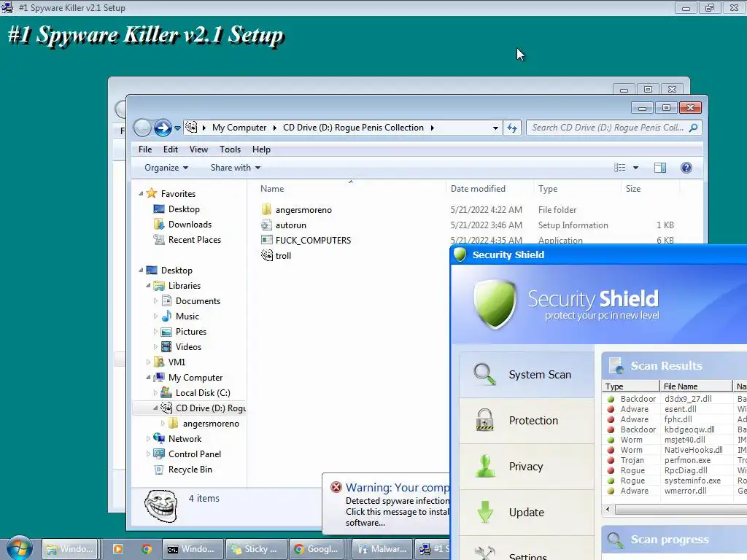
Task: Sort by the Date modified column
Action: tap(478, 189)
